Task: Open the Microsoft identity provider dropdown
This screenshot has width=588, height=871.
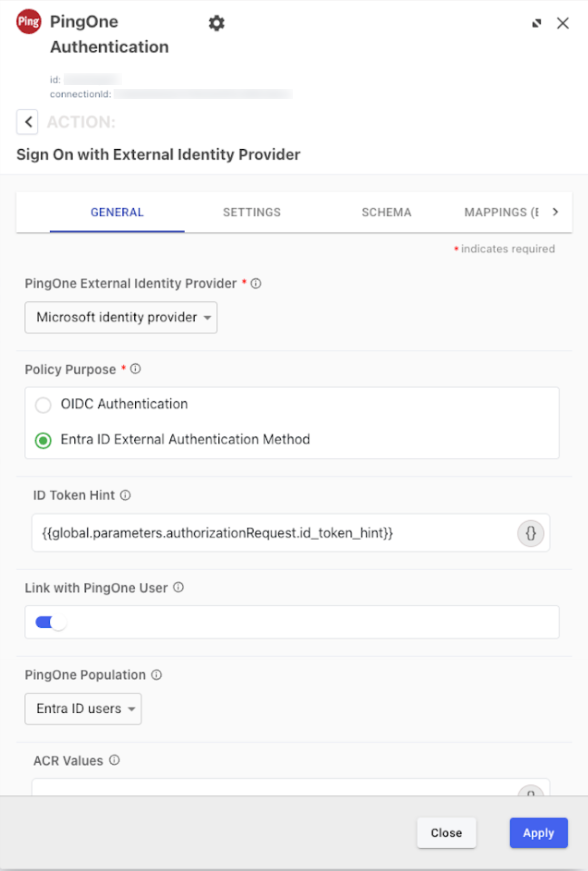Action: point(121,318)
